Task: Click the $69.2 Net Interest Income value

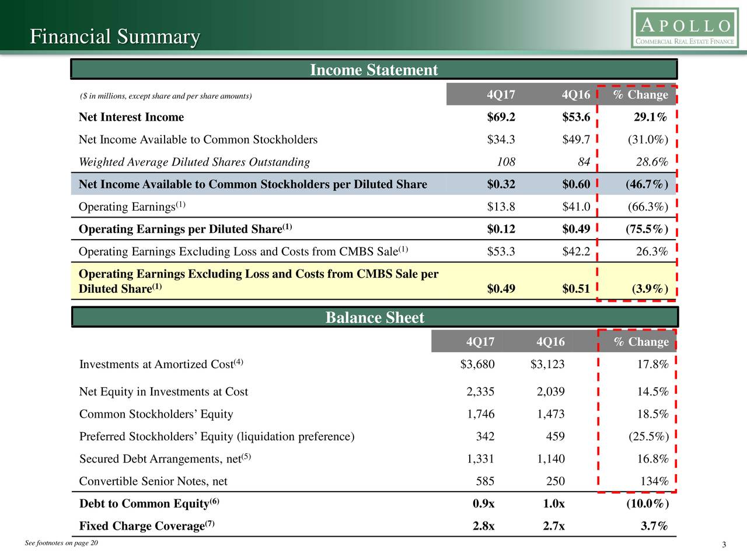Action: 501,117
